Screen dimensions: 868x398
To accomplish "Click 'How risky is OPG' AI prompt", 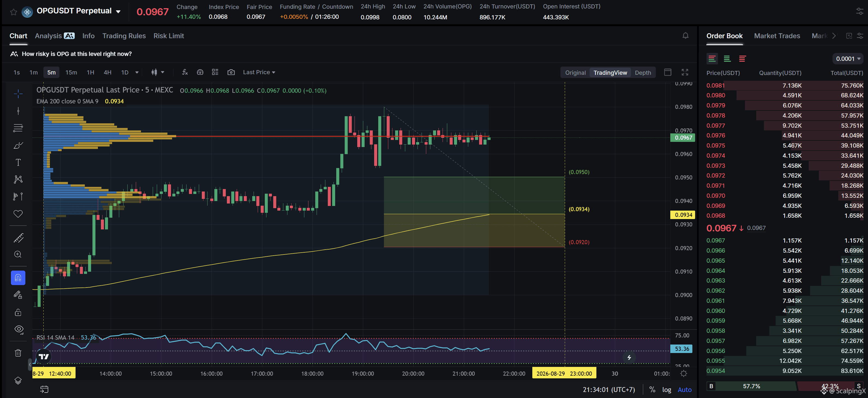I will (x=77, y=54).
